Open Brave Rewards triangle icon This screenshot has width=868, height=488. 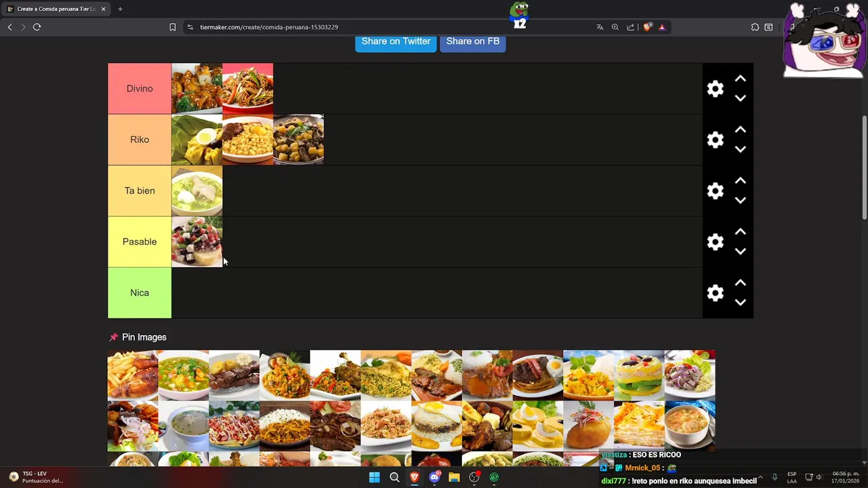(x=662, y=27)
